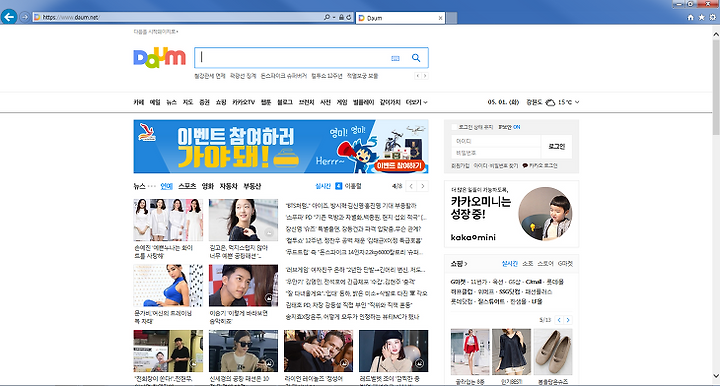Click the browser Home icon
This screenshot has width=720, height=386.
point(690,17)
